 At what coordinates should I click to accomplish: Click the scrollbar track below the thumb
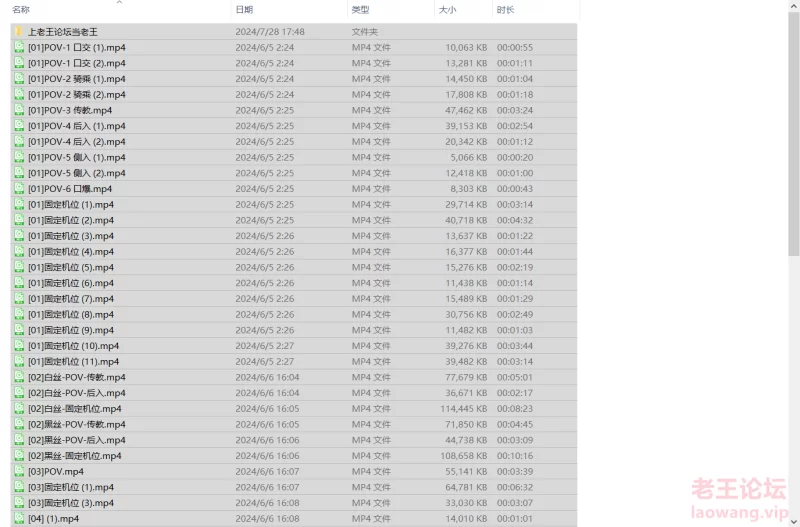point(793,385)
